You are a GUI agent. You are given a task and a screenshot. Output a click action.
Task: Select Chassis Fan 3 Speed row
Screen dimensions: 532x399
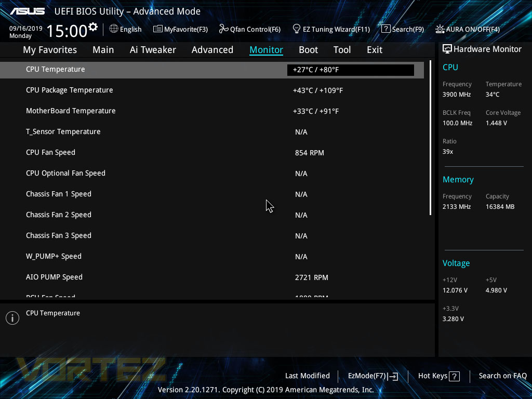(x=212, y=235)
